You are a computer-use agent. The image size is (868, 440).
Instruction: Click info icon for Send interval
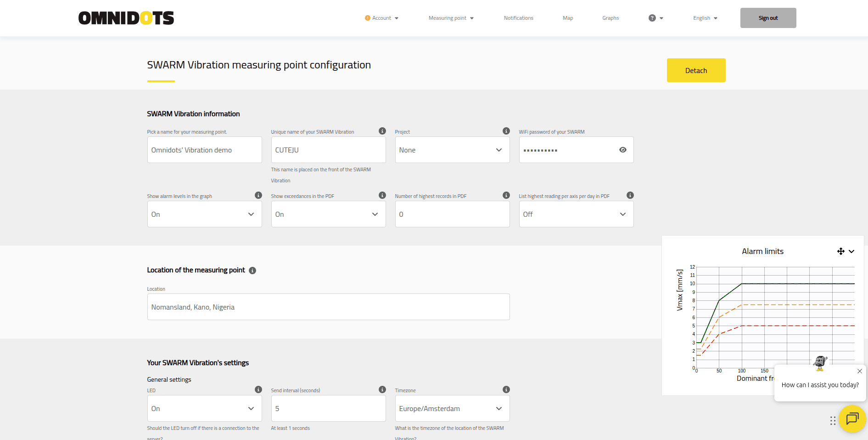click(382, 389)
